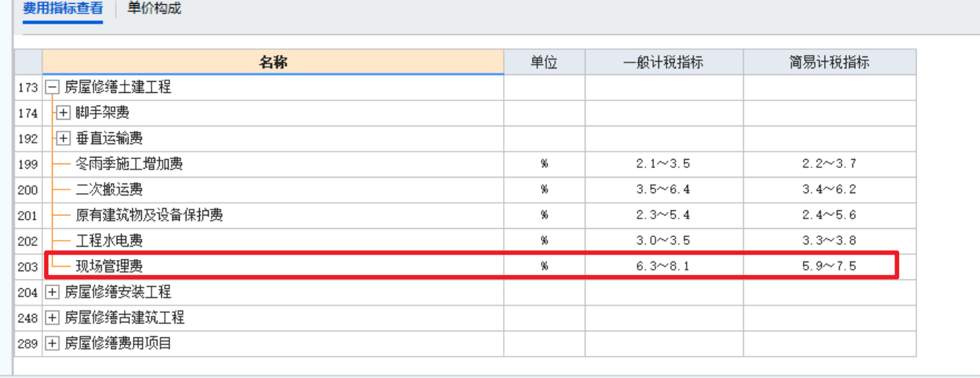Image resolution: width=980 pixels, height=378 pixels.
Task: Click the 3.4~6.2 value cell
Action: pos(829,190)
